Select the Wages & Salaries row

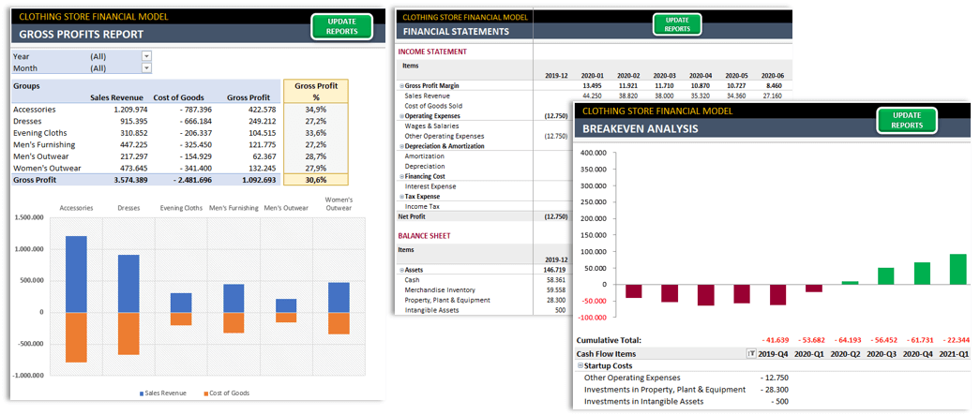coord(430,126)
